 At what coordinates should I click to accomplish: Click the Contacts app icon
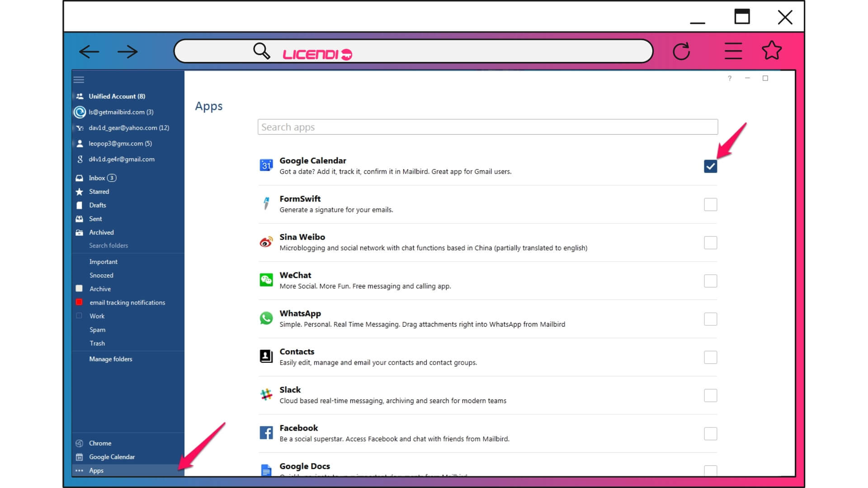tap(265, 356)
